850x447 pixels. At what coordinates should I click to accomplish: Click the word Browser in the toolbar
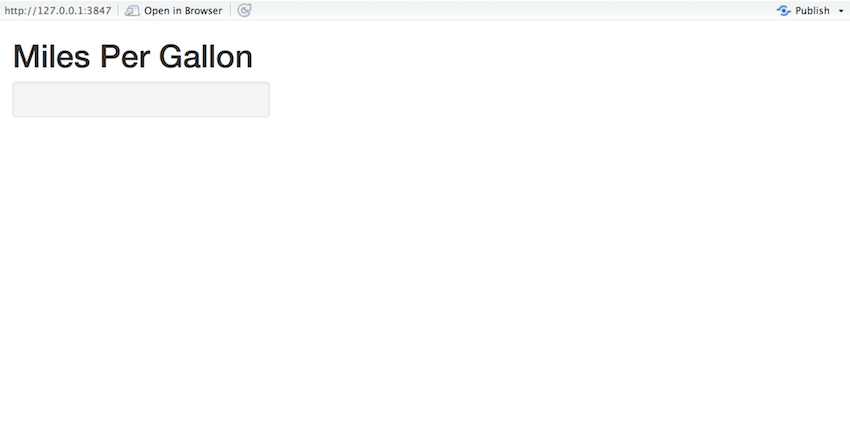203,11
